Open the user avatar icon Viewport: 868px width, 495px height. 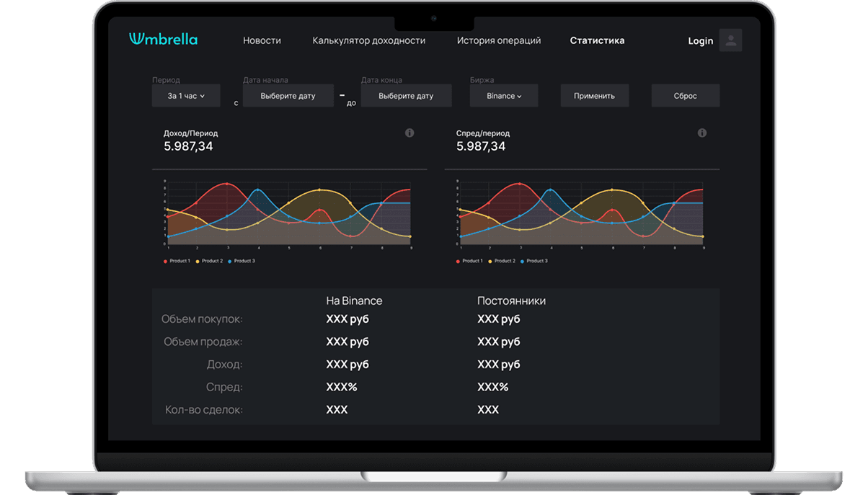pyautogui.click(x=731, y=40)
